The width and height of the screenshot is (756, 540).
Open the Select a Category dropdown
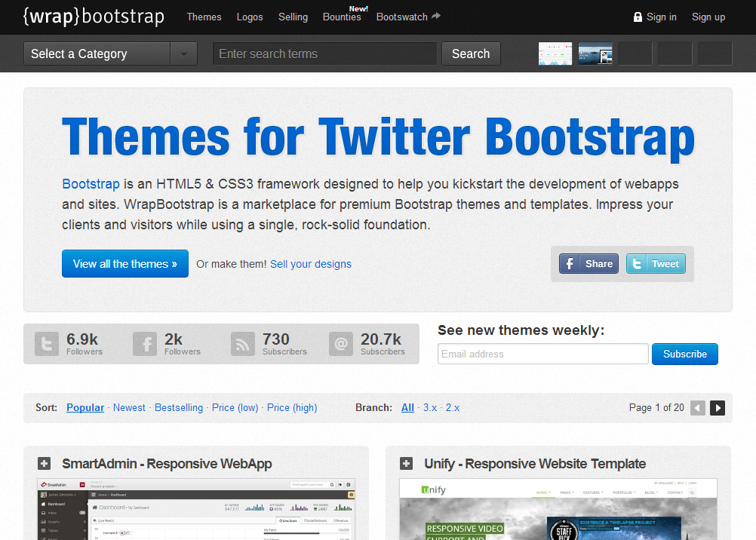(110, 54)
